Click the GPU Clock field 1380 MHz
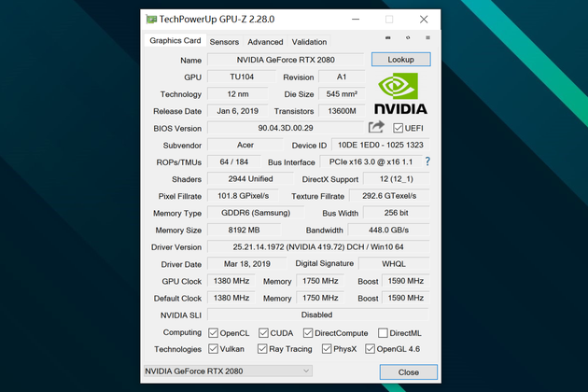Image resolution: width=588 pixels, height=392 pixels. 231,281
